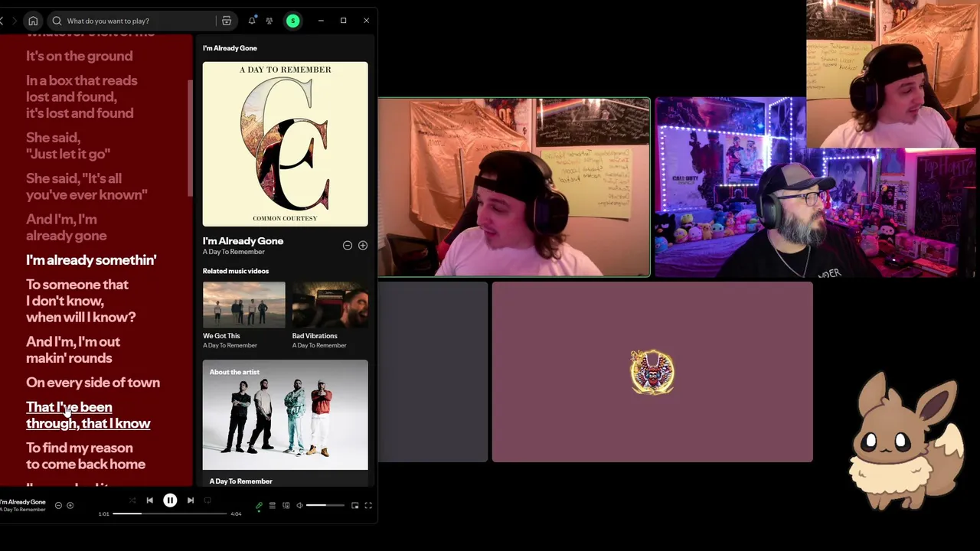Jump to lyric 'It's on the ground'
The height and width of the screenshot is (551, 980).
(x=79, y=56)
